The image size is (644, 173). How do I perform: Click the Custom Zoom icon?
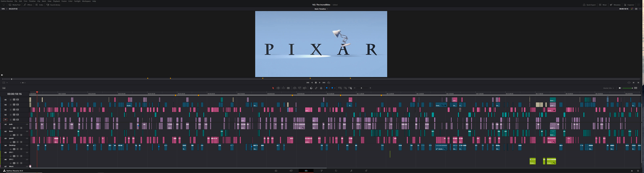[350, 88]
